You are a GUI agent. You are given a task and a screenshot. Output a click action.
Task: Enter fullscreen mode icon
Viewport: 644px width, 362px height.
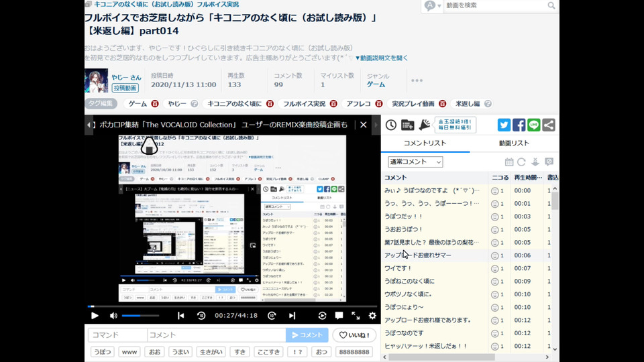click(x=356, y=316)
